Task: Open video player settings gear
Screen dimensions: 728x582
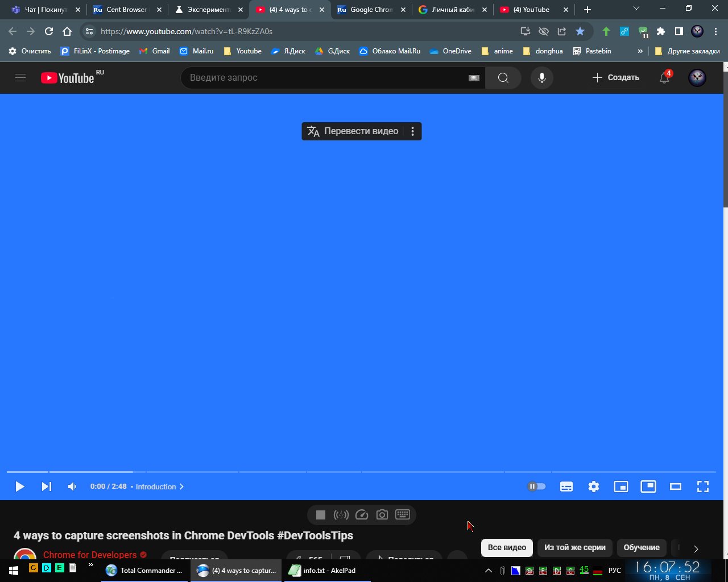Action: pyautogui.click(x=594, y=487)
